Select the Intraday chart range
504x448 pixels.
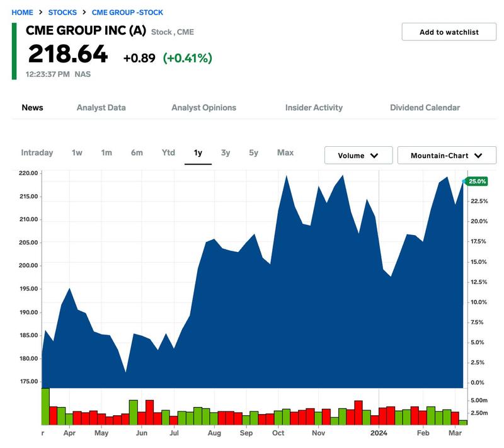(x=37, y=152)
